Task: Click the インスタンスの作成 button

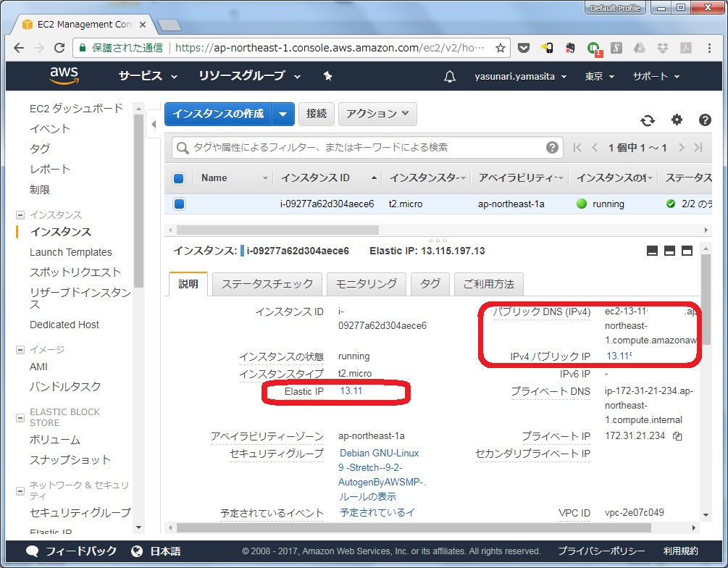Action: [218, 114]
